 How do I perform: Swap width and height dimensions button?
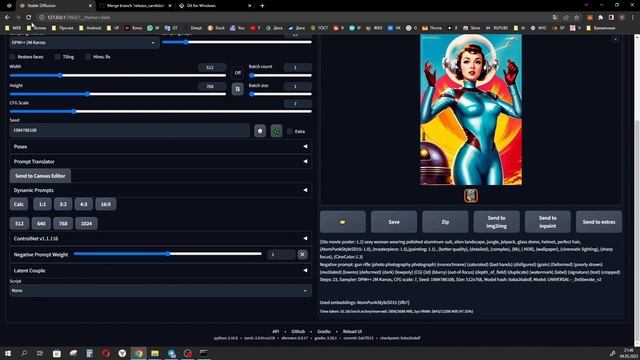pyautogui.click(x=238, y=89)
